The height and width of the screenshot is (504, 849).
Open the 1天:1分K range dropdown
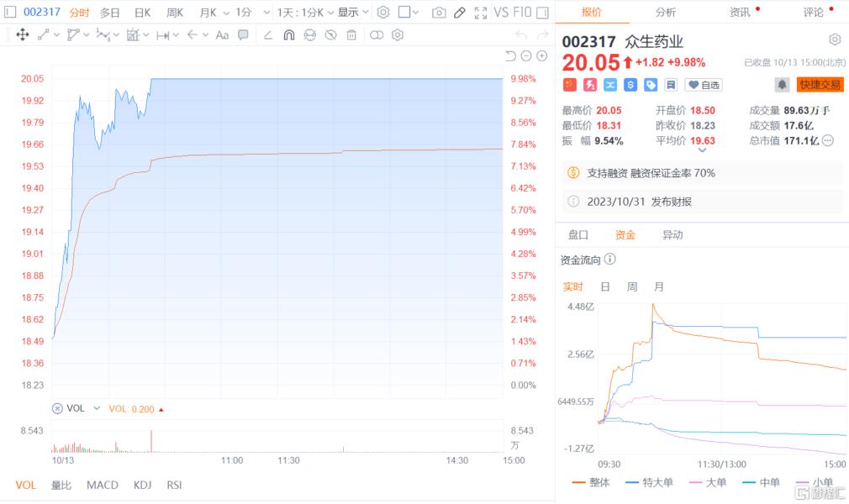pos(330,13)
